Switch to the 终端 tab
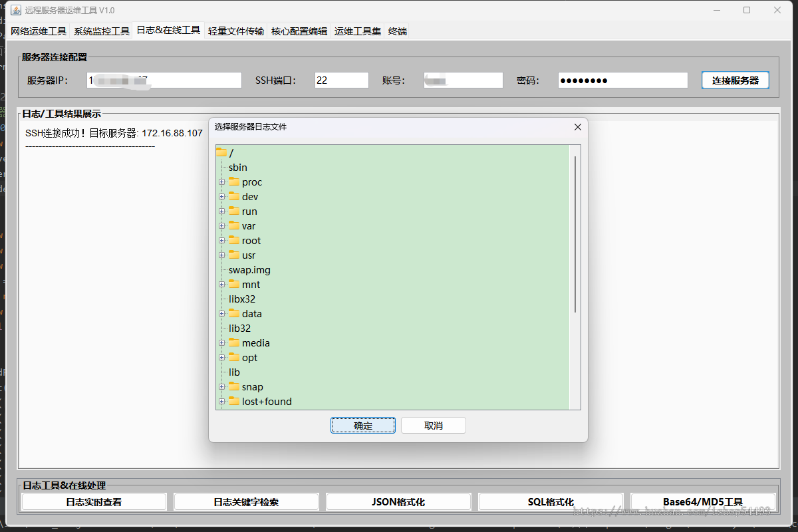Viewport: 798px width, 532px height. (398, 31)
